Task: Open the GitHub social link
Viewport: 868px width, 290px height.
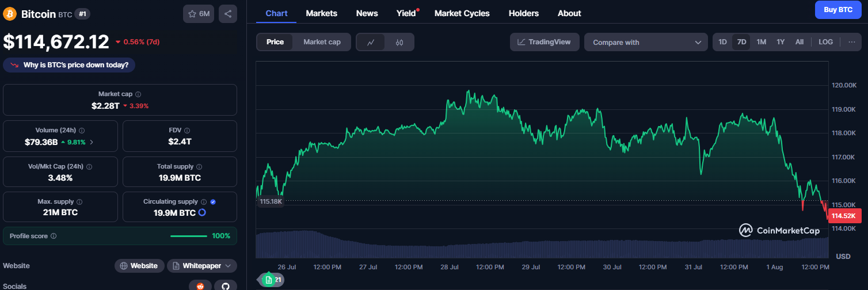Action: 226,285
